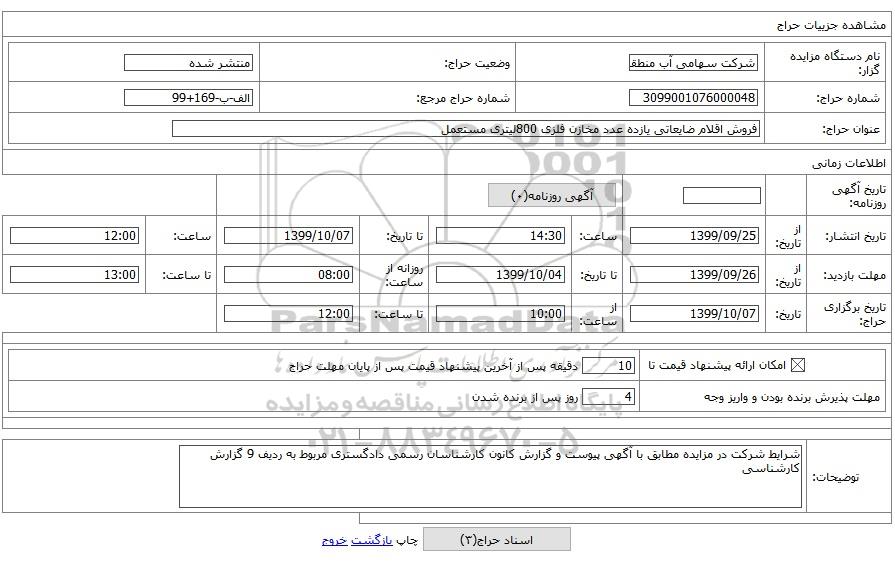
Task: Click the 'تاریخ آگهی روزنامه:' label
Action: click(858, 196)
